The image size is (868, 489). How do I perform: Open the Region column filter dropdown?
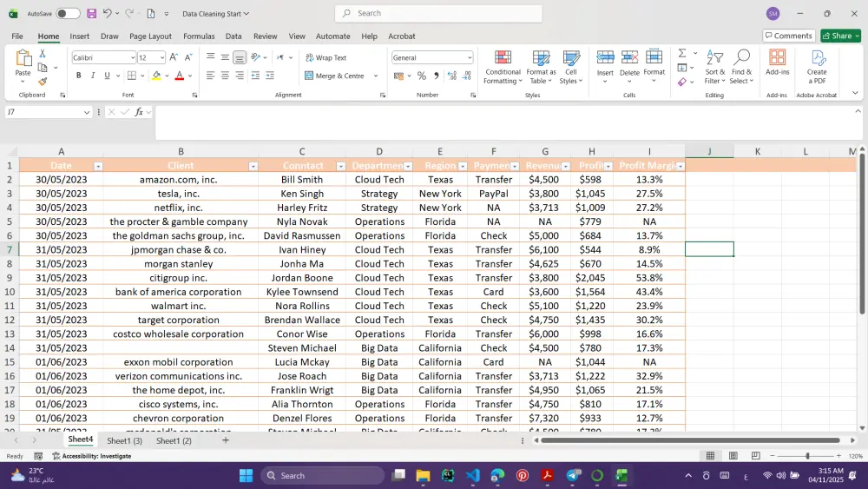[463, 166]
